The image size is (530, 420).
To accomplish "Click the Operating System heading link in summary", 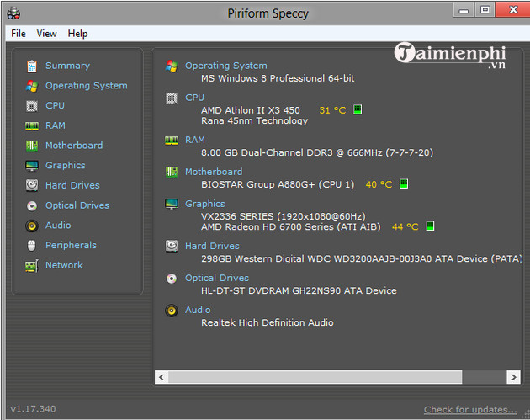I will pyautogui.click(x=225, y=66).
